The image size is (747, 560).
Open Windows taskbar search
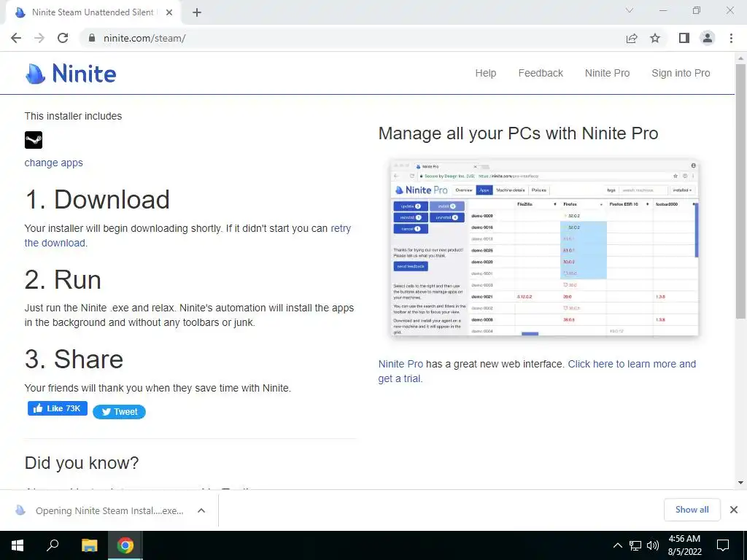(x=53, y=545)
